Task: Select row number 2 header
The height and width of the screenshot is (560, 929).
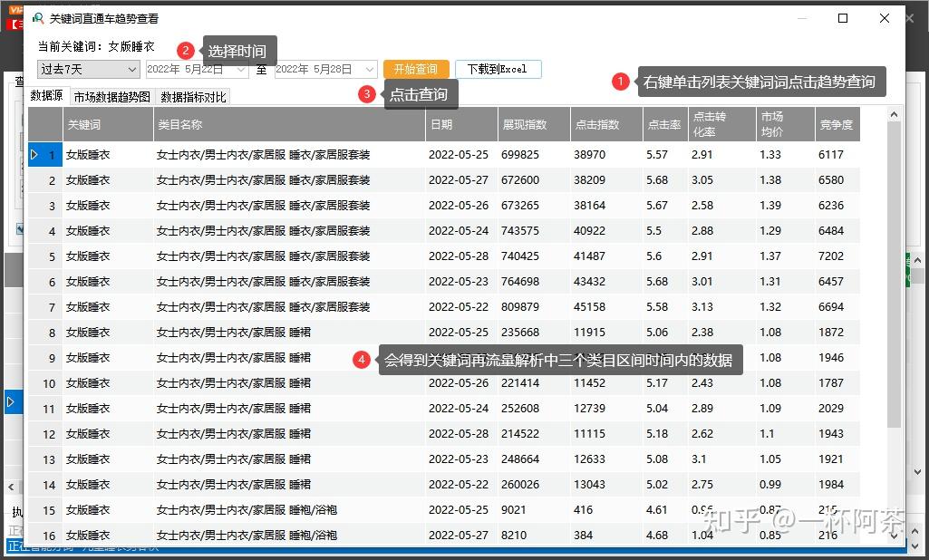Action: (45, 180)
